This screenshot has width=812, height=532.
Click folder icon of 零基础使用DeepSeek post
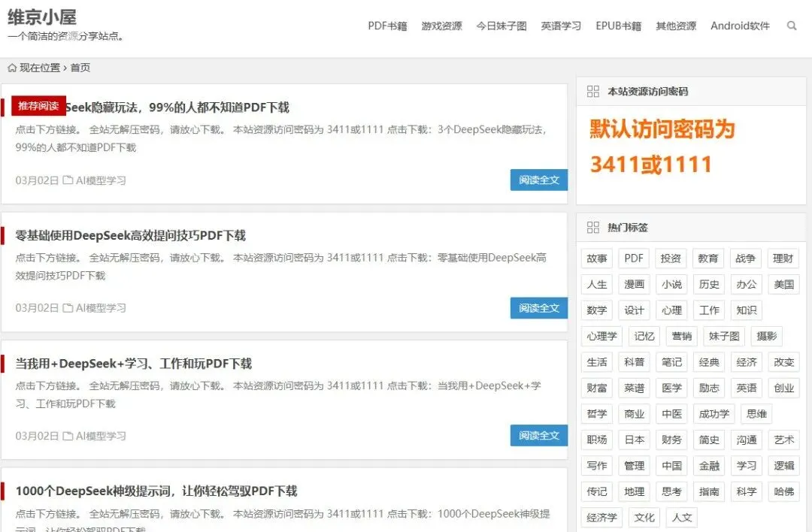coord(68,308)
